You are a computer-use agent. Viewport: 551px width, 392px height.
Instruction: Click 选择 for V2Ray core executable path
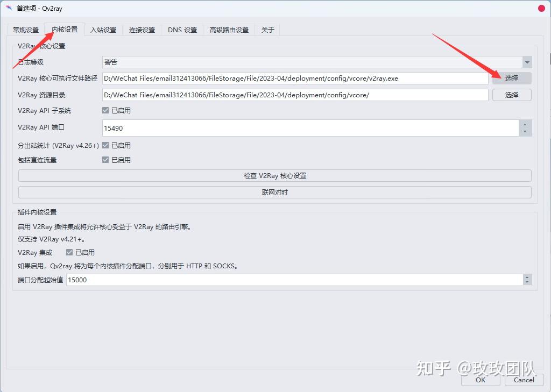pyautogui.click(x=512, y=79)
